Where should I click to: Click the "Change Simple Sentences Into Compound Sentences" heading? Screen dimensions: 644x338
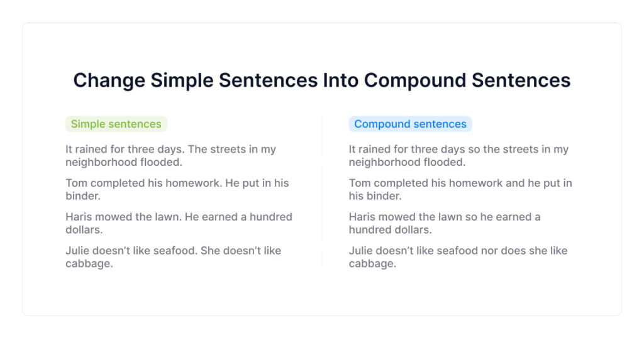pos(321,80)
